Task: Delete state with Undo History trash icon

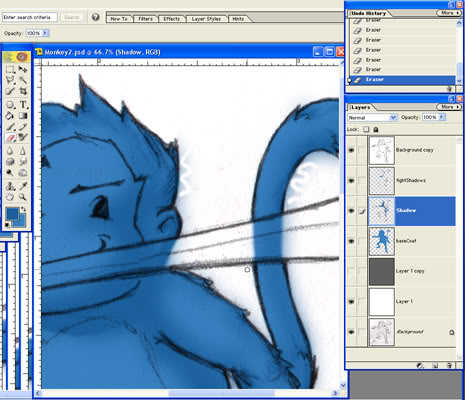Action: 449,89
